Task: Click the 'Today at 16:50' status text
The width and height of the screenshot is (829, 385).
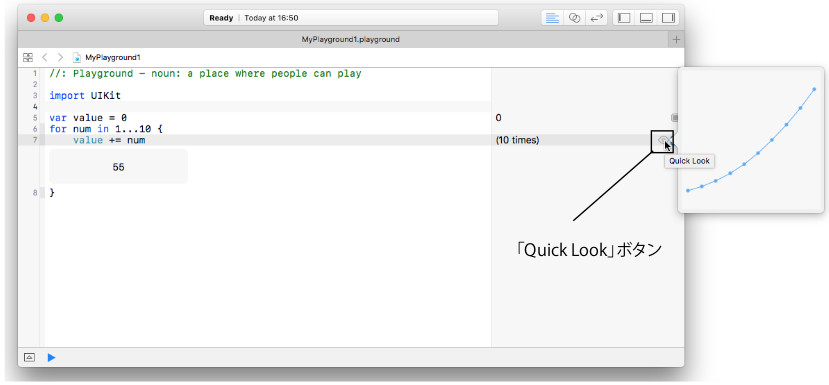Action: [x=271, y=18]
